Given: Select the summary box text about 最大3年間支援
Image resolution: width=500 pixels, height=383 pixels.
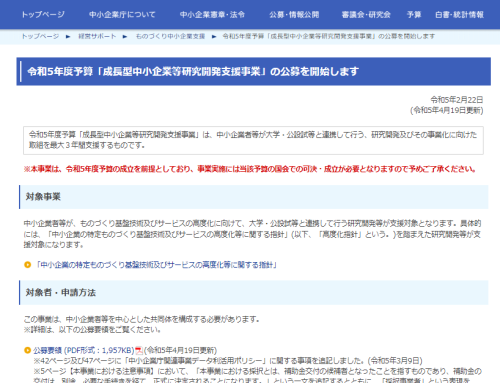Looking at the screenshot, I should tap(253, 140).
